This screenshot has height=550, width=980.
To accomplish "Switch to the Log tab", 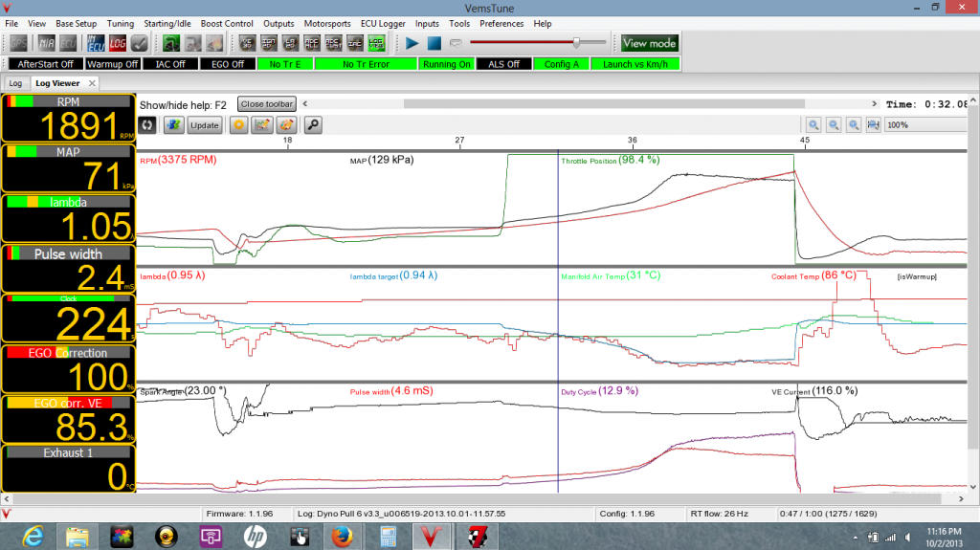I will (15, 83).
